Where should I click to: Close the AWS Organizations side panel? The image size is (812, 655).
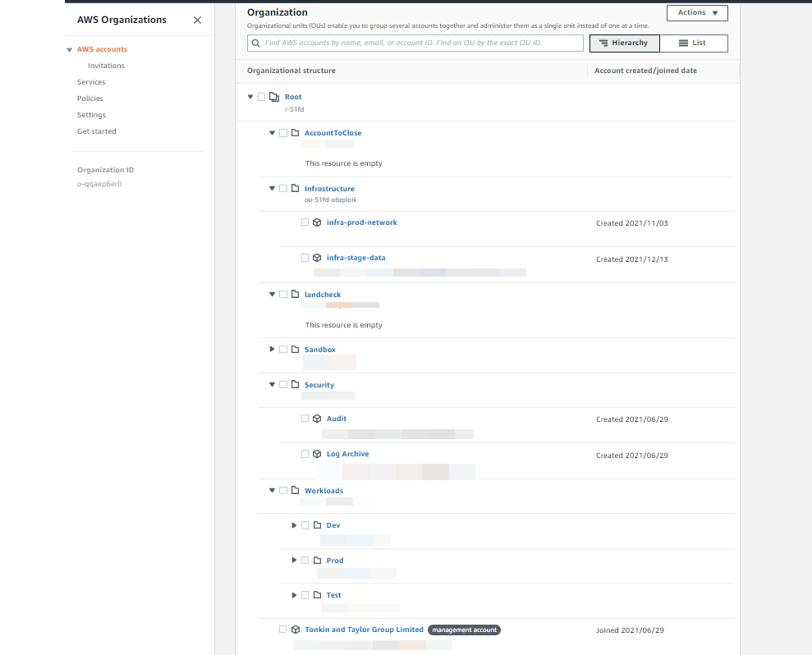(x=197, y=20)
